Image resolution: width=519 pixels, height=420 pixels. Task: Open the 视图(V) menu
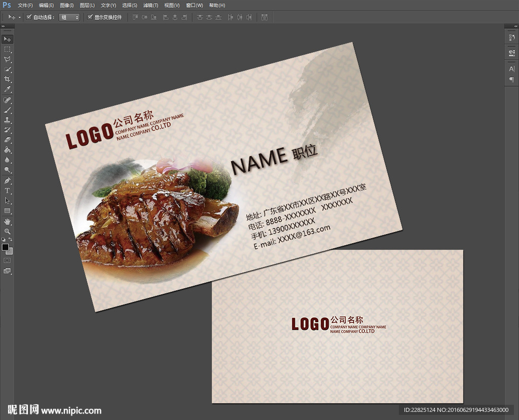[x=172, y=5]
